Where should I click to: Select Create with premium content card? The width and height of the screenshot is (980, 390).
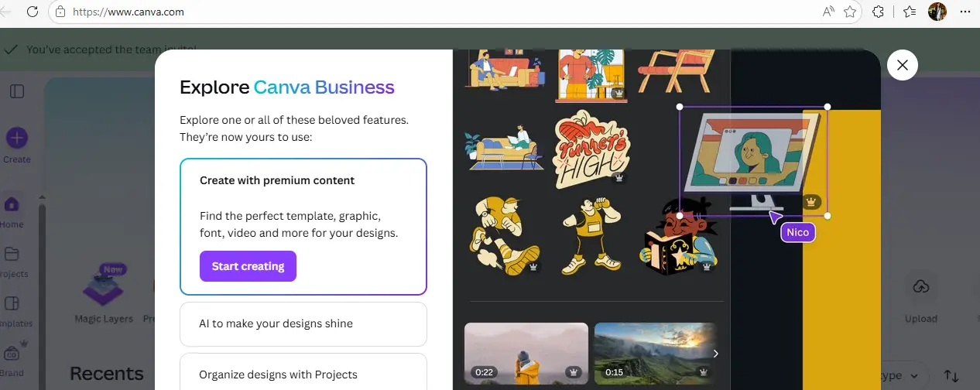[x=303, y=227]
